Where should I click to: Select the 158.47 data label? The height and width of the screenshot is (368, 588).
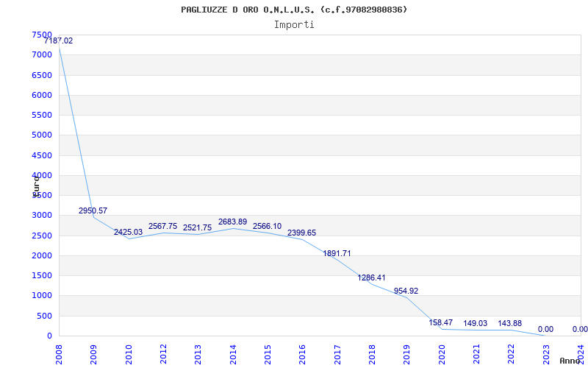click(440, 322)
